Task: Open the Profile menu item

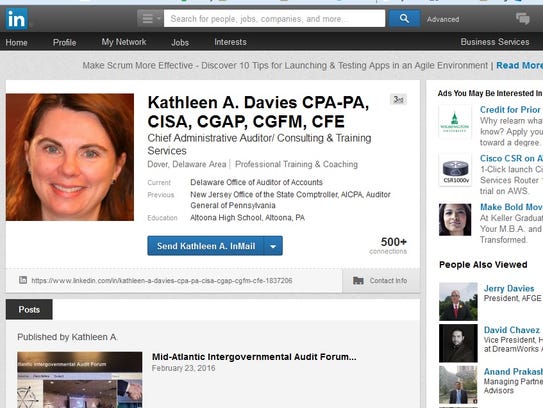Action: (64, 42)
